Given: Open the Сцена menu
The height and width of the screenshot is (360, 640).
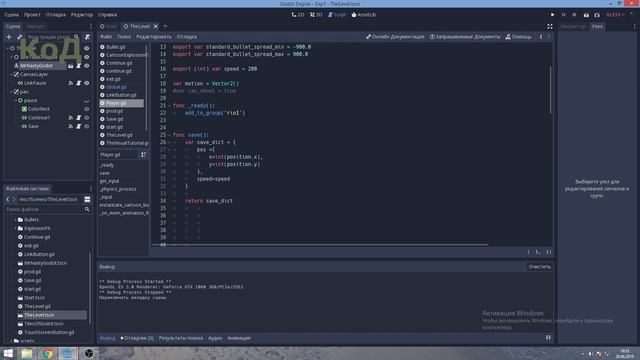Looking at the screenshot, I should pos(11,15).
